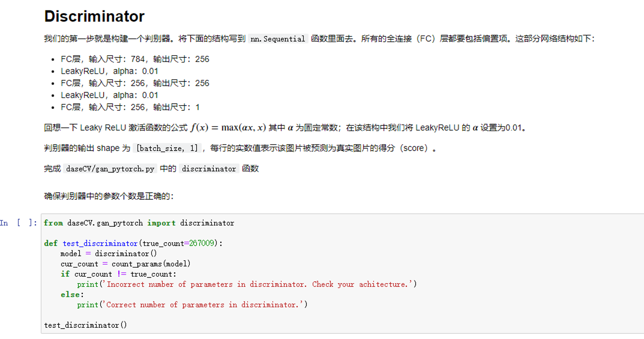The height and width of the screenshot is (339, 644).
Task: Click the first bullet about FC层 784 input
Action: point(135,59)
